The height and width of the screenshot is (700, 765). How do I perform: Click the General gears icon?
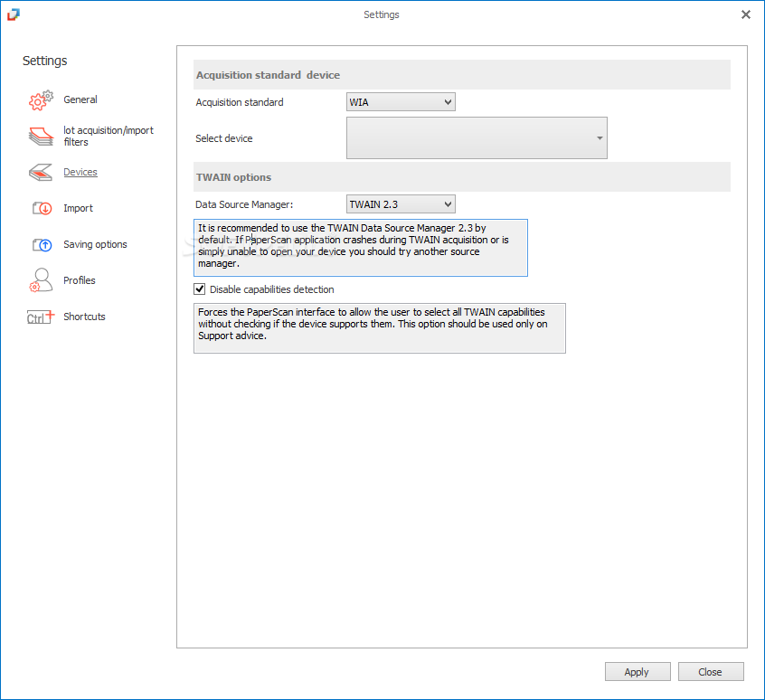pos(41,100)
